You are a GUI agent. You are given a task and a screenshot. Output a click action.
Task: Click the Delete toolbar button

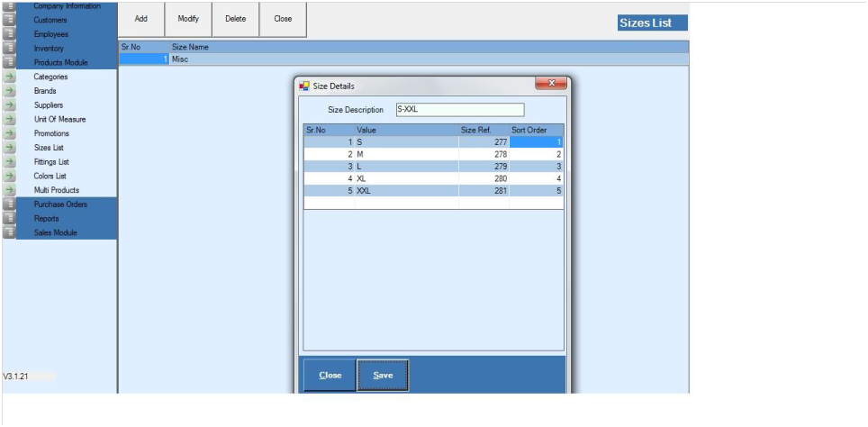(236, 19)
